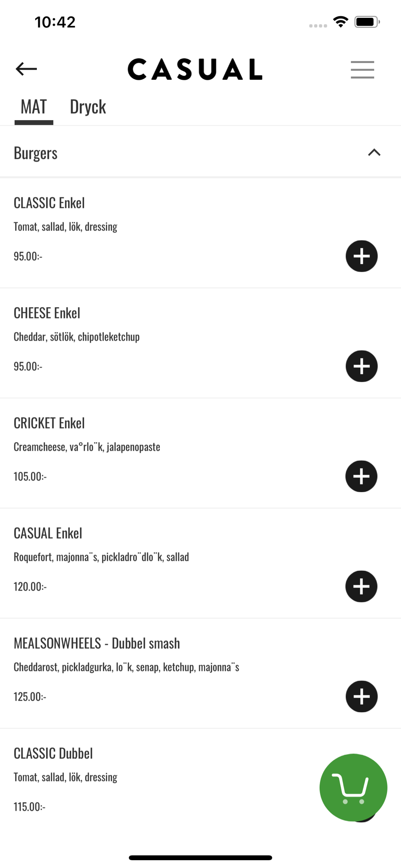Image resolution: width=401 pixels, height=868 pixels.
Task: Open CLASSIC Dubbel item title
Action: 53,754
